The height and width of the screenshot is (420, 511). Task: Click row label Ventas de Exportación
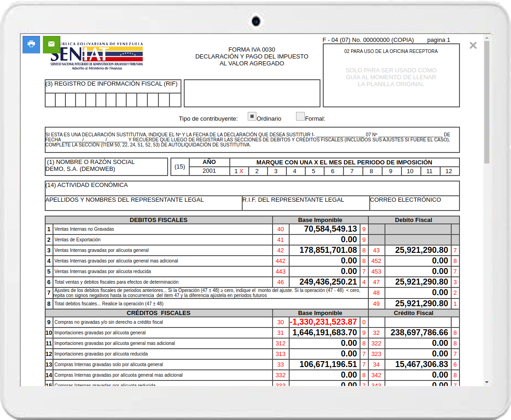(x=77, y=239)
